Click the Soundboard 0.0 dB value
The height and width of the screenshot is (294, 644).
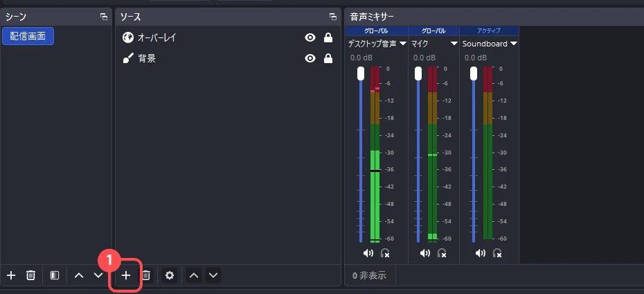[x=476, y=58]
